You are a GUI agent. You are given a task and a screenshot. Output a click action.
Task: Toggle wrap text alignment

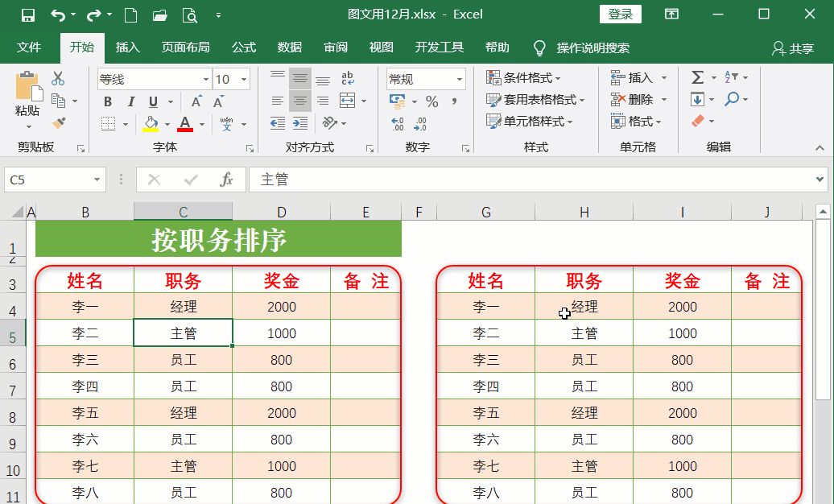348,76
